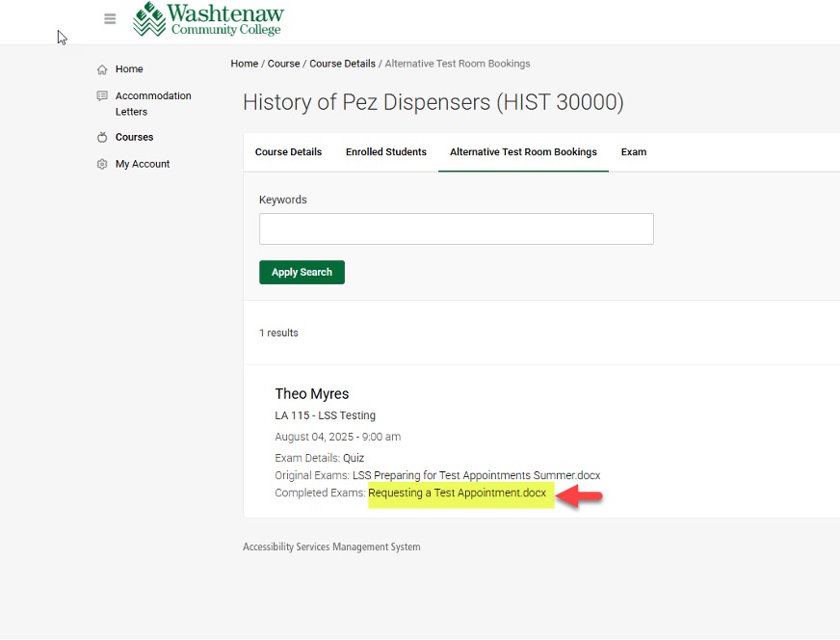Open Accommodation Letters in the sidebar

pyautogui.click(x=153, y=103)
